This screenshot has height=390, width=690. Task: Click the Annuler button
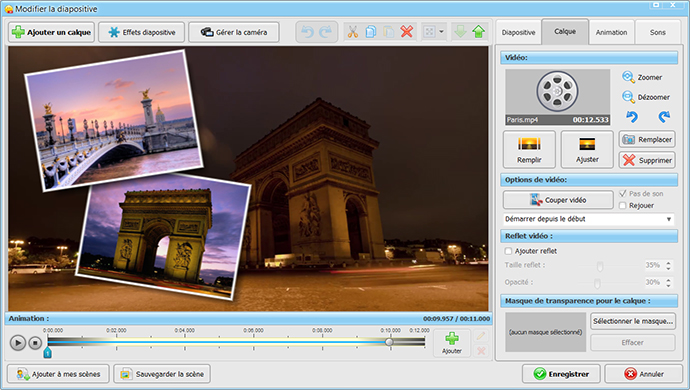pyautogui.click(x=644, y=374)
